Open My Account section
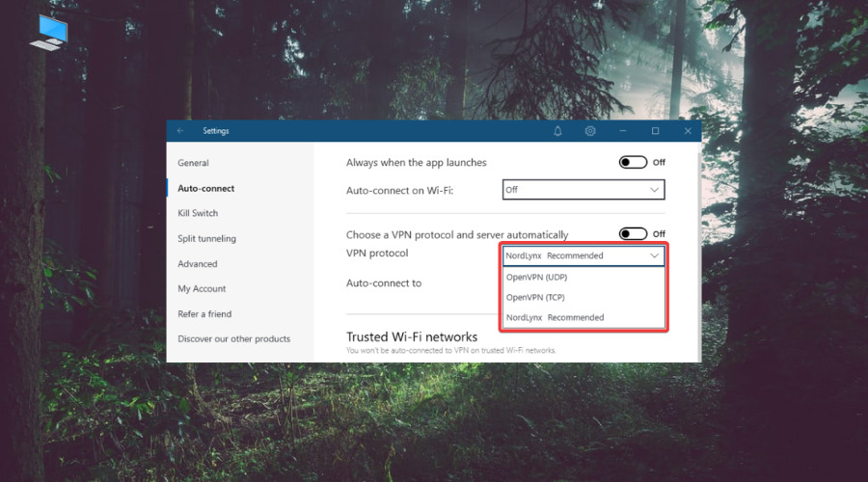Screen dimensions: 868x482 click(x=202, y=289)
